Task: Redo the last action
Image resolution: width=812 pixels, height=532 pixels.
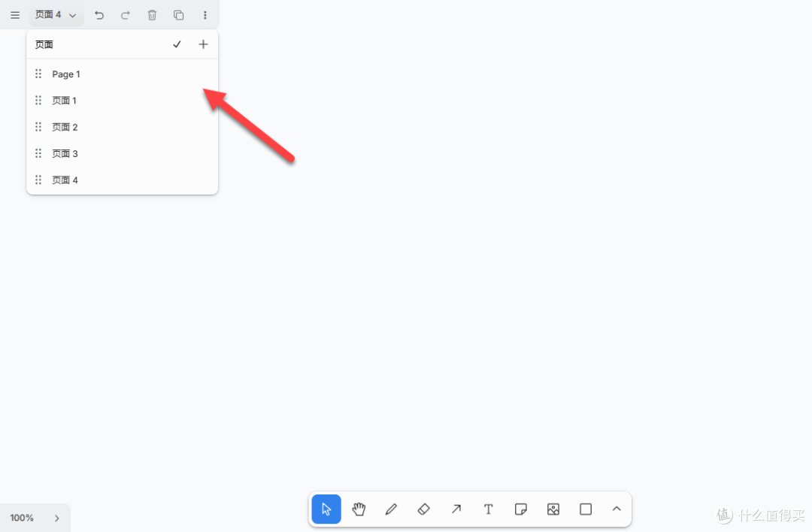Action: pos(126,15)
